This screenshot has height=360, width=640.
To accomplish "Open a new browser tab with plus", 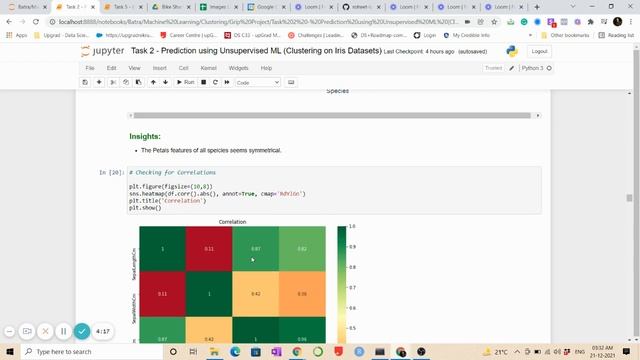I will point(537,7).
